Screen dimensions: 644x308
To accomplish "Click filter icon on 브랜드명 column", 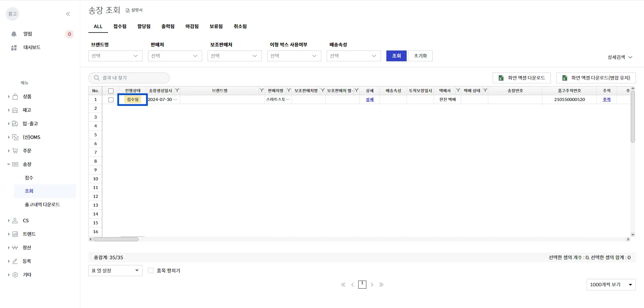I will [x=261, y=90].
